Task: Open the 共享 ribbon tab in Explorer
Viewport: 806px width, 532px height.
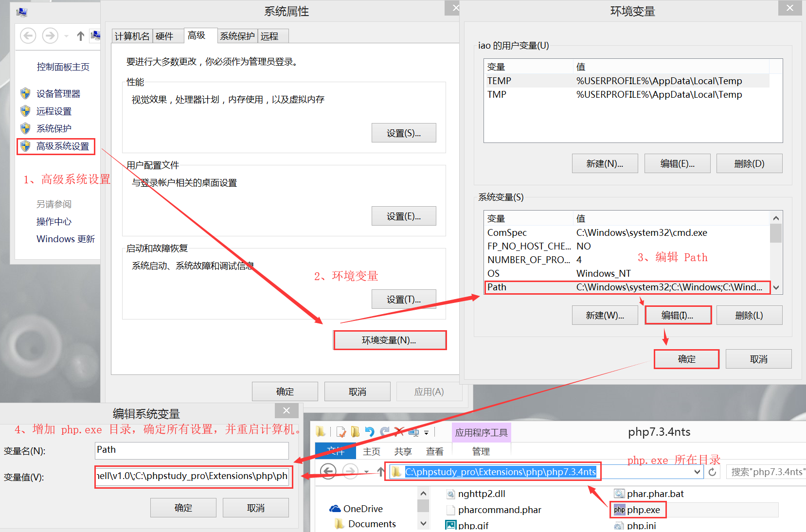Action: pyautogui.click(x=403, y=452)
